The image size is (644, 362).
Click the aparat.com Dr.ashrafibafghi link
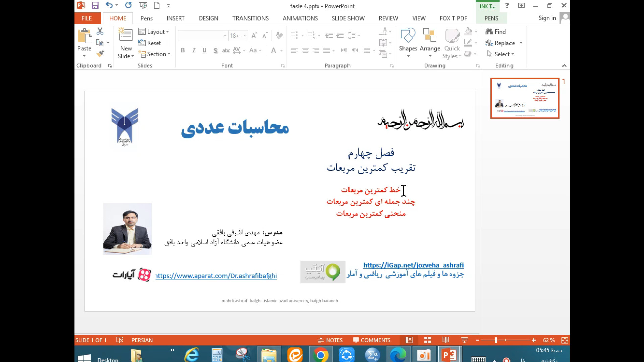point(216,276)
